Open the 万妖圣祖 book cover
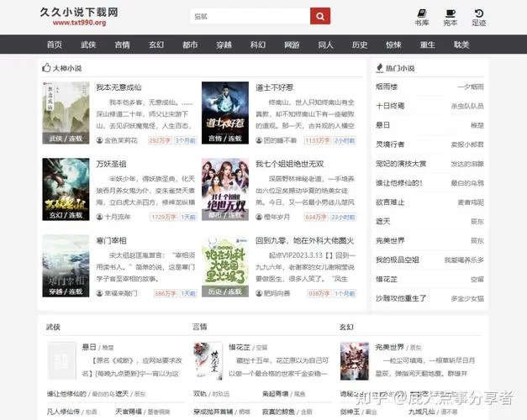 click(66, 190)
